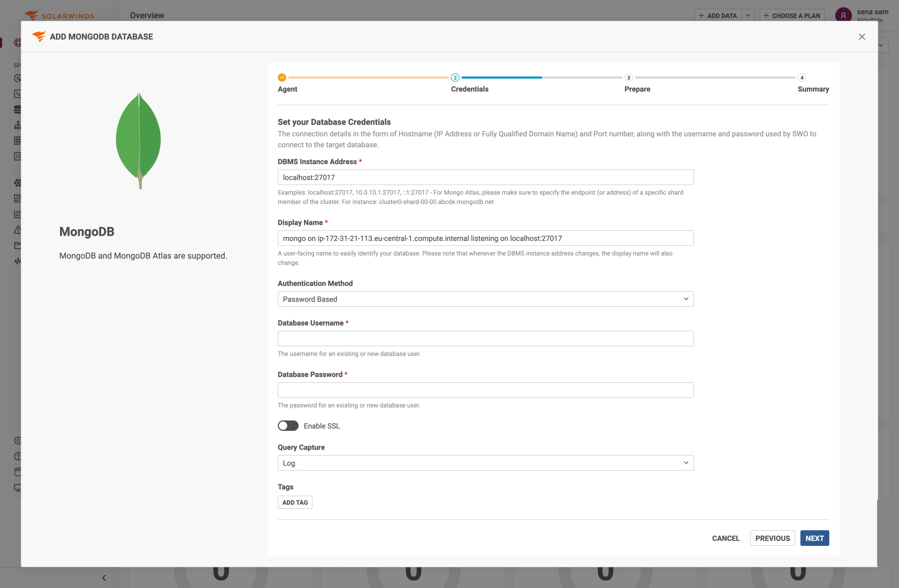Click the globe icon in background sidebar
Screen dimensions: 899x588
click(17, 42)
